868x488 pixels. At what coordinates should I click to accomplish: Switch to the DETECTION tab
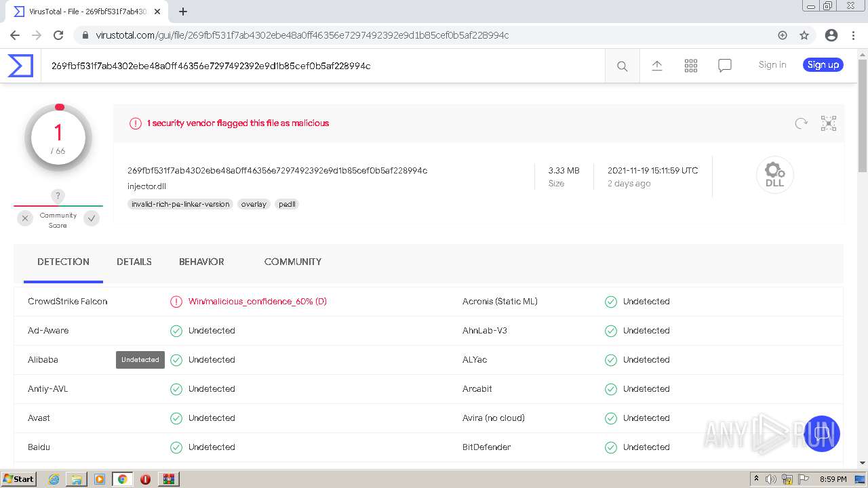[x=63, y=262]
